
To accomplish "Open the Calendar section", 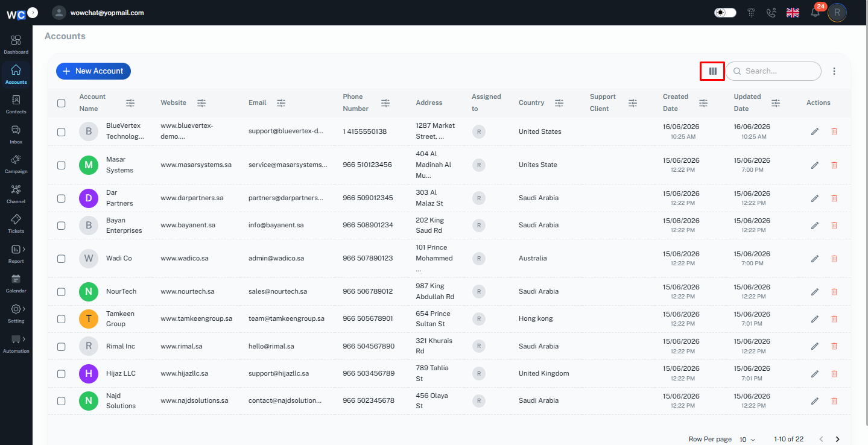I will point(16,283).
